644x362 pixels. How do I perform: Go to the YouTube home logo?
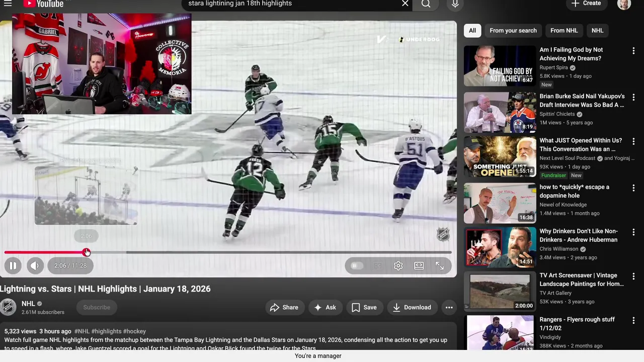pos(43,4)
